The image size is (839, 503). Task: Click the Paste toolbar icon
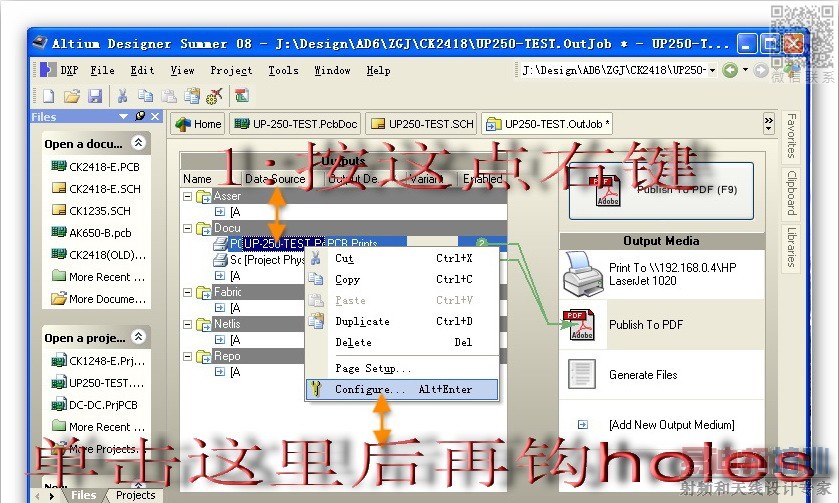(169, 96)
